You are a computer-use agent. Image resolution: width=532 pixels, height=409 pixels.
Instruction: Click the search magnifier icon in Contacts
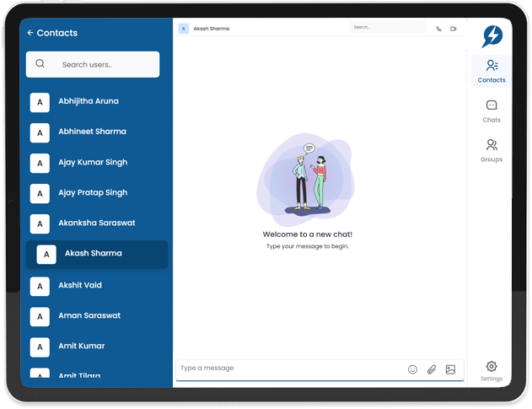click(40, 64)
